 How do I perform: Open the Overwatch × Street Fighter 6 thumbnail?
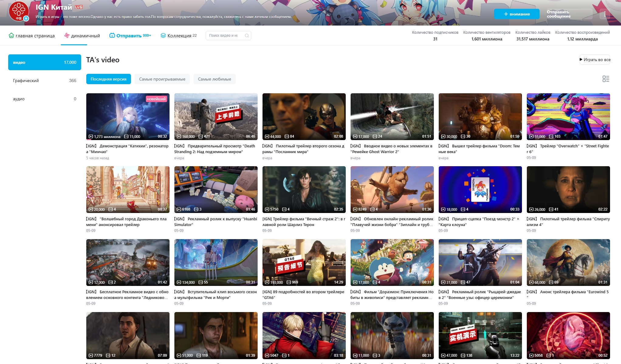point(568,117)
